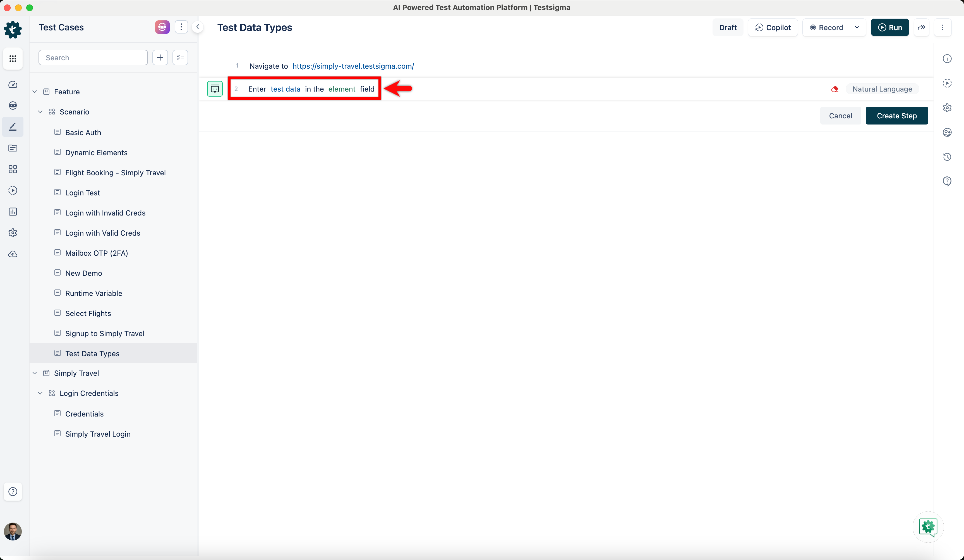The width and height of the screenshot is (964, 560).
Task: Click the simply-travel.testsigma.com link
Action: point(353,66)
